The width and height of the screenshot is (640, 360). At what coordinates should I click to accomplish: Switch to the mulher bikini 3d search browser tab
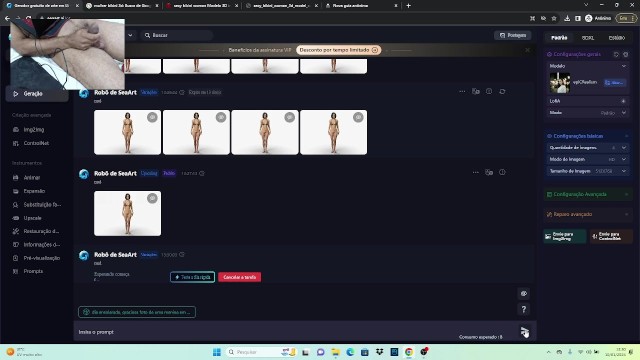coord(122,6)
